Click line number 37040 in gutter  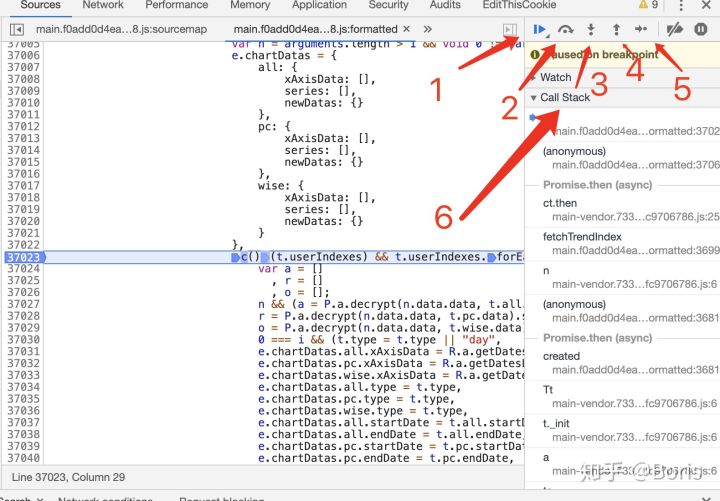[x=24, y=458]
